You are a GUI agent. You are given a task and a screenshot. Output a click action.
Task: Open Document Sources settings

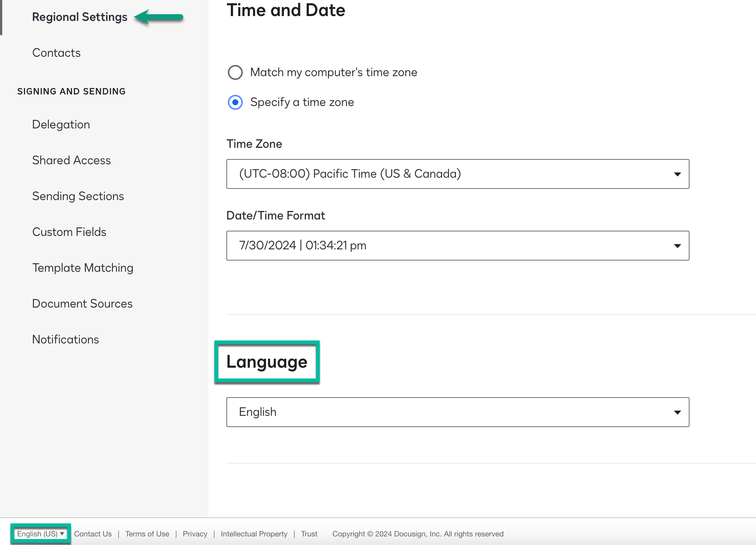coord(82,304)
